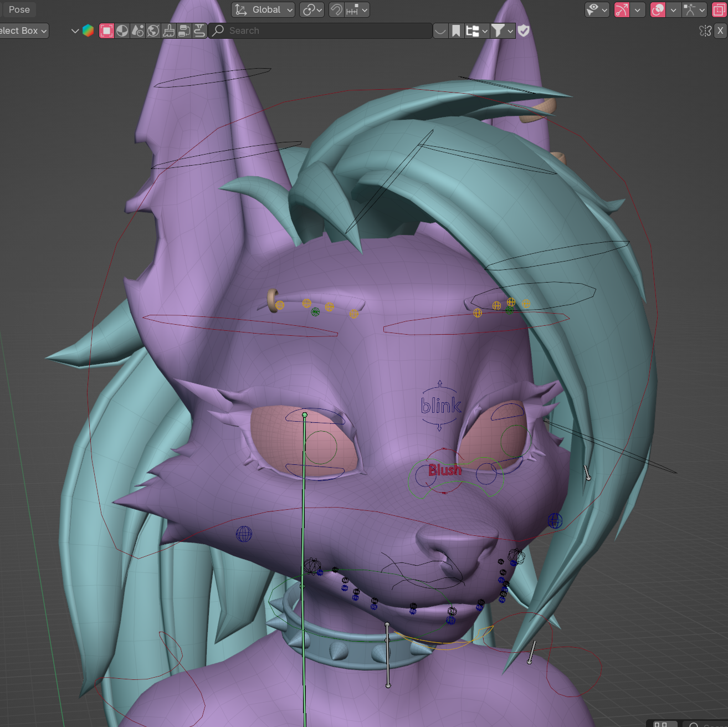The height and width of the screenshot is (727, 728).
Task: Select the Blush control in the viewport
Action: coord(445,470)
